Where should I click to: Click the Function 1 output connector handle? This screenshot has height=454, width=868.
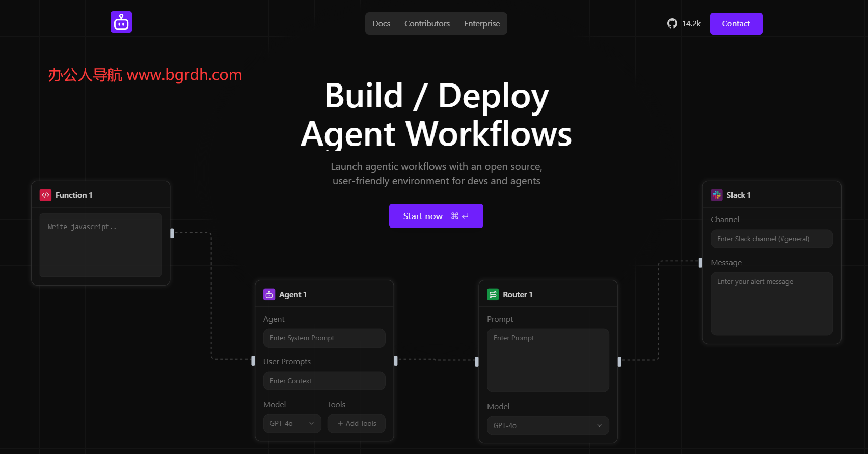[x=172, y=233]
